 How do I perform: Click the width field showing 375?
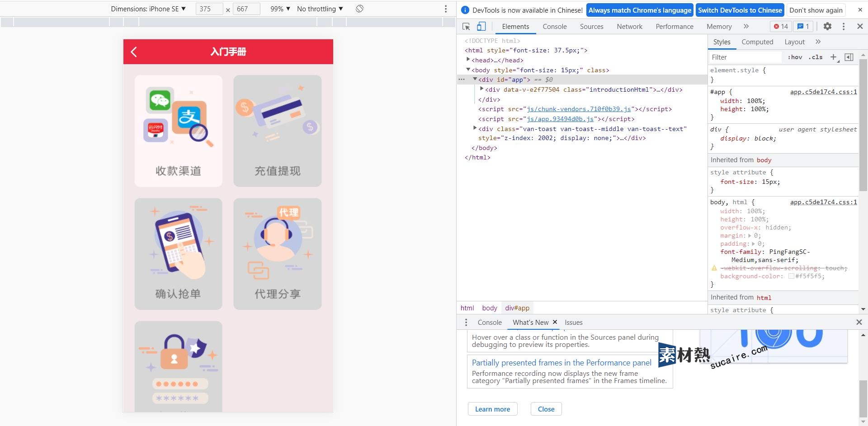click(x=209, y=9)
